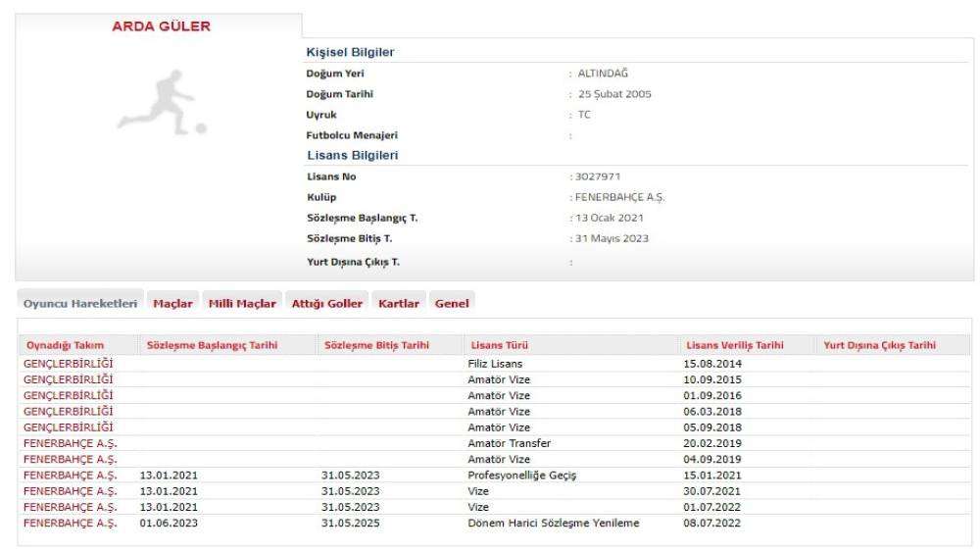Click GENÇLERBİRLİĞİ team link dated 06.03.2018
This screenshot has height=552, width=980.
[x=68, y=412]
